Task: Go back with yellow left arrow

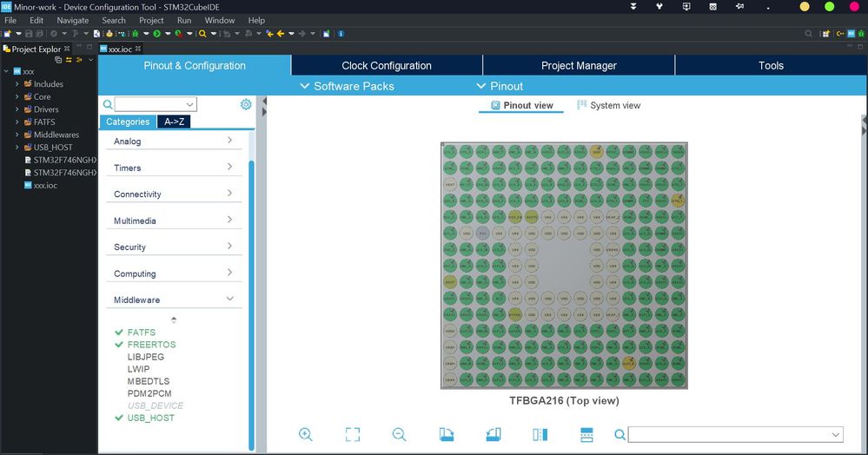Action: (281, 34)
